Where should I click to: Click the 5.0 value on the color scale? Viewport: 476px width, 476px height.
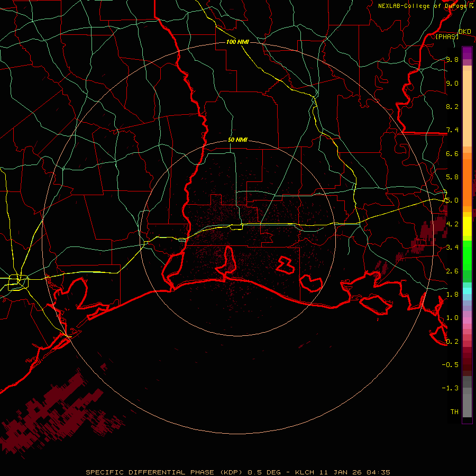[x=452, y=200]
